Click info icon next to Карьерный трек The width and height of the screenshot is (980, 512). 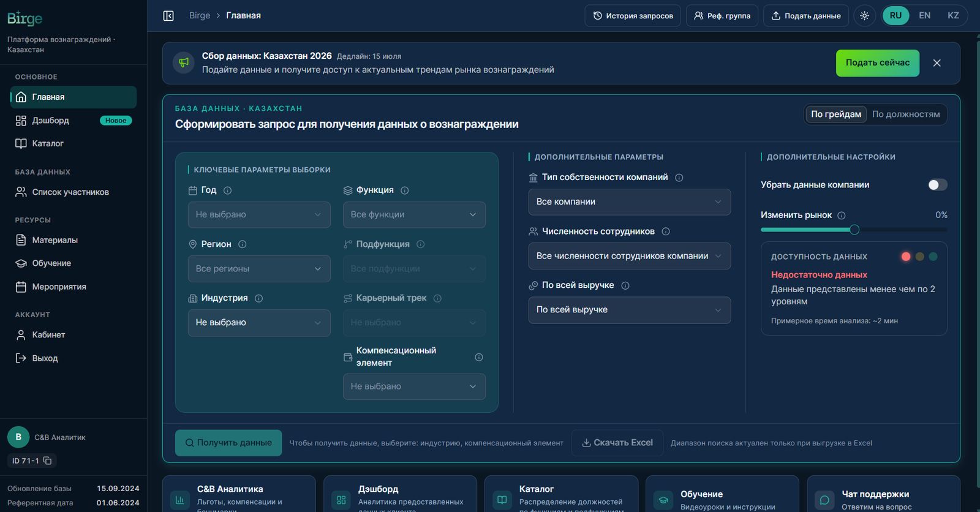tap(437, 298)
